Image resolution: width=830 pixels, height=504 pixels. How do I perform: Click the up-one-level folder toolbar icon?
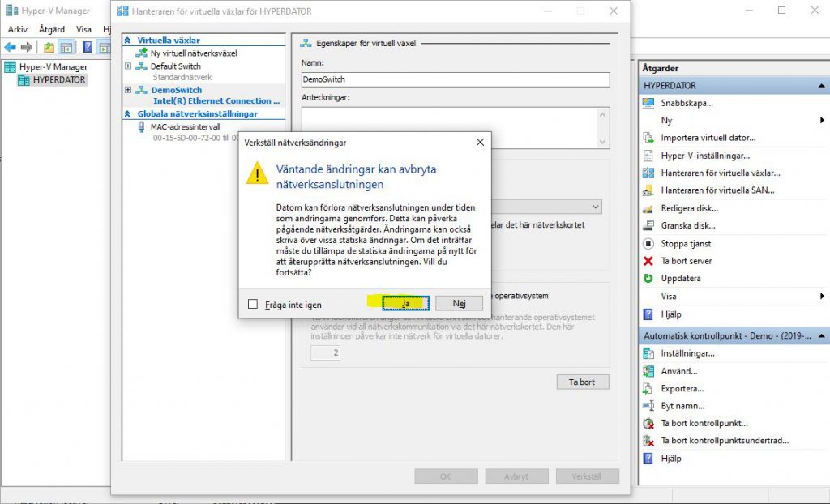coord(49,47)
